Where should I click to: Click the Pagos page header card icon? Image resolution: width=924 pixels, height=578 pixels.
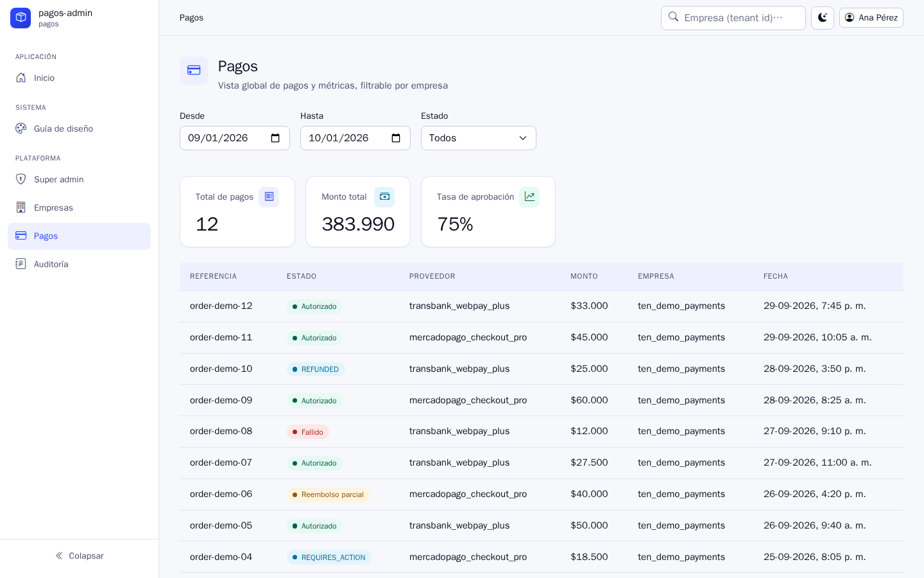[194, 71]
